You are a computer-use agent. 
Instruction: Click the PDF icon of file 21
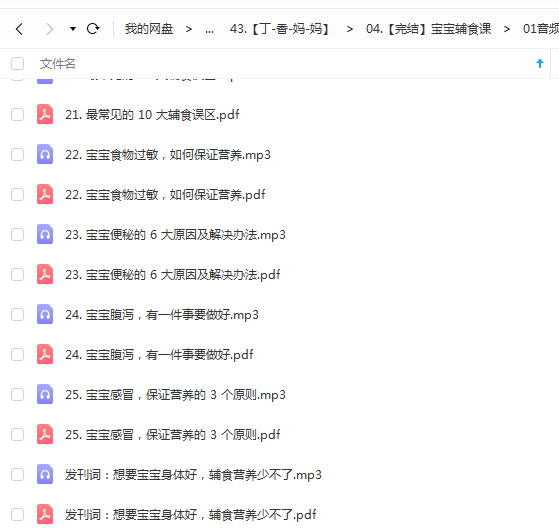45,114
